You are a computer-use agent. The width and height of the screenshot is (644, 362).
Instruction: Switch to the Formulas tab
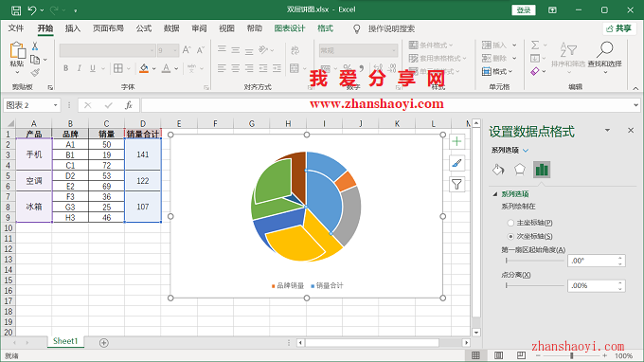click(x=144, y=28)
